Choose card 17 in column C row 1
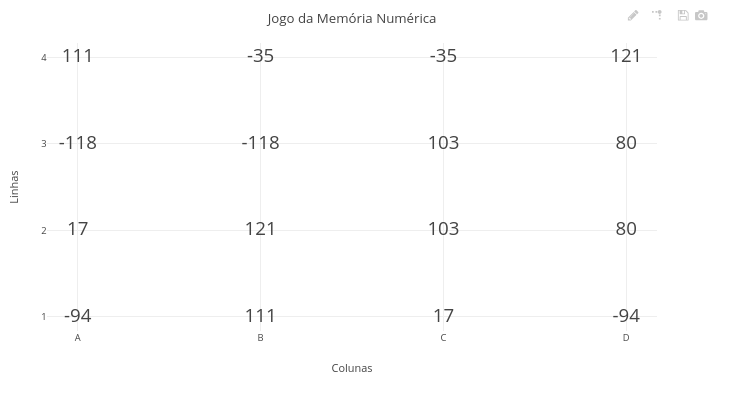The height and width of the screenshot is (407, 734). [x=443, y=316]
